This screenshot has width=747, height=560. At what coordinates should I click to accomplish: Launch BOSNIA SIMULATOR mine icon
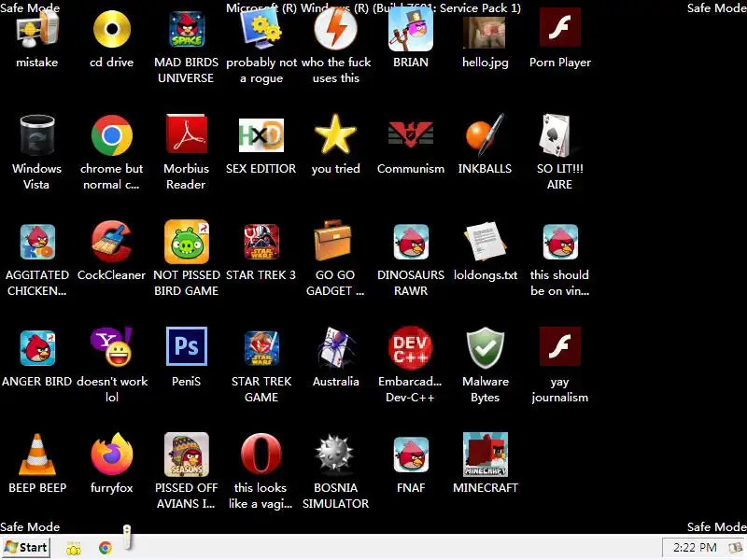[x=335, y=454]
